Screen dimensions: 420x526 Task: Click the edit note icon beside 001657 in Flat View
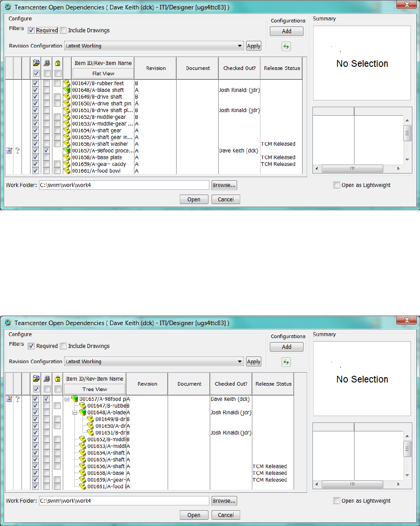tap(9, 151)
